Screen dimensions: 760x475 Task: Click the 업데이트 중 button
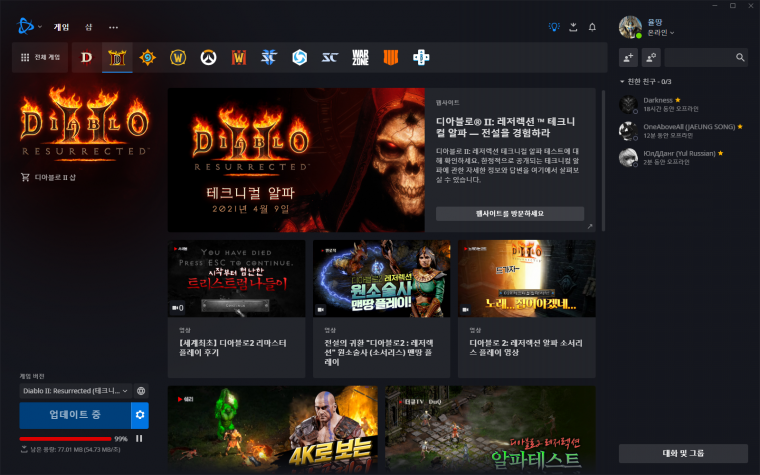(75, 415)
